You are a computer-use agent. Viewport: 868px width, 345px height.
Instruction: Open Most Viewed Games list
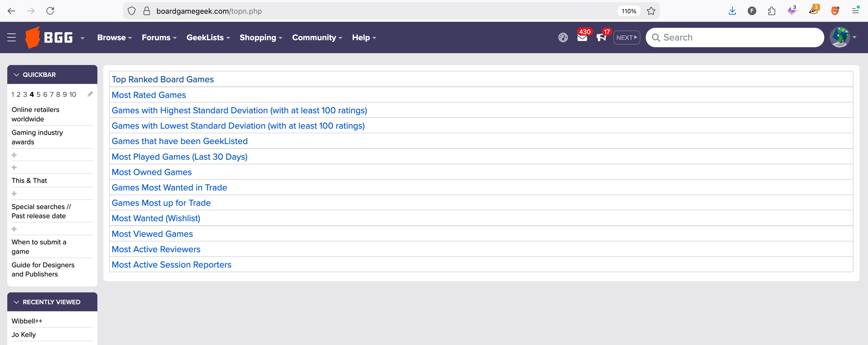152,234
